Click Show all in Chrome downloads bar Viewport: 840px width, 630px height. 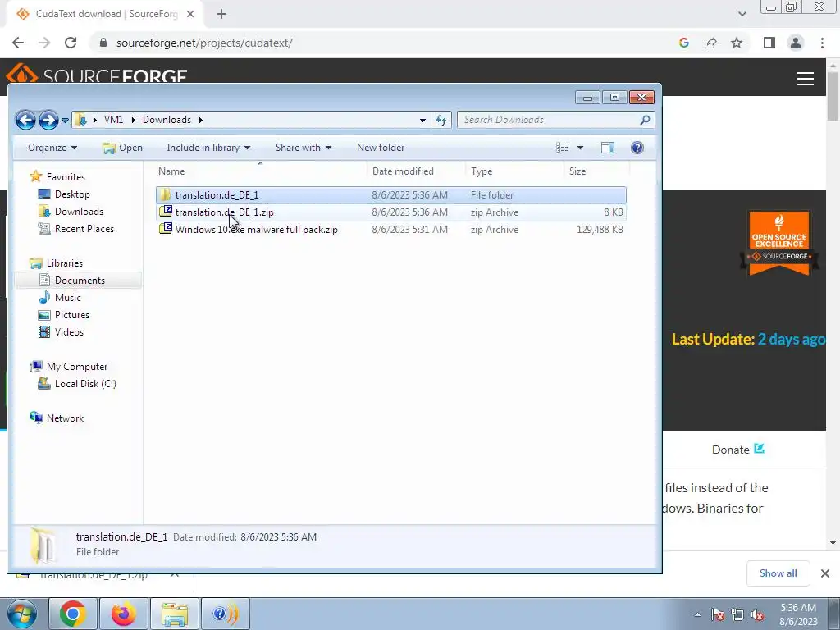tap(778, 573)
